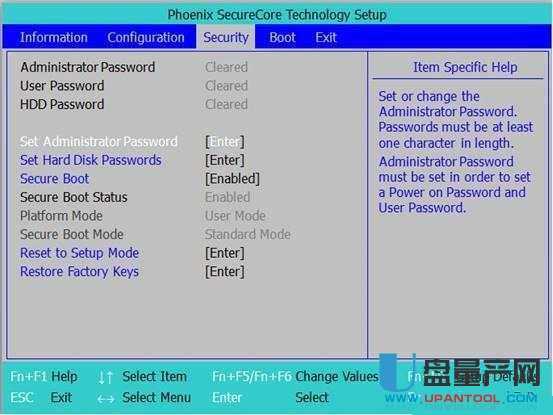Click the UPANTOOL watermark logo
The height and width of the screenshot is (415, 553).
(462, 380)
